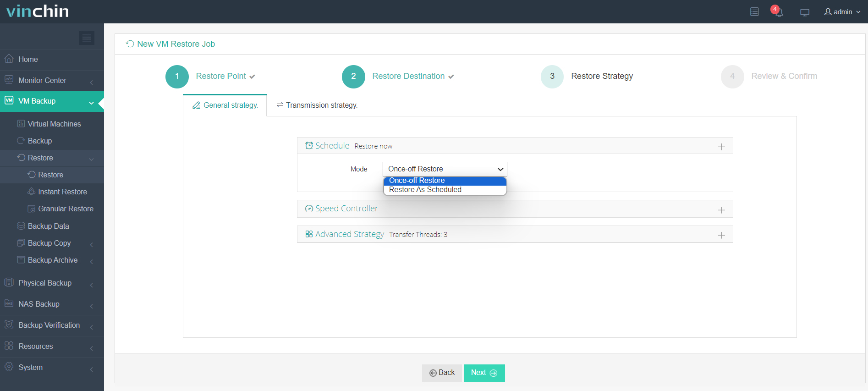The height and width of the screenshot is (391, 868).
Task: Choose Once-off Restore in dropdown list
Action: pyautogui.click(x=417, y=181)
